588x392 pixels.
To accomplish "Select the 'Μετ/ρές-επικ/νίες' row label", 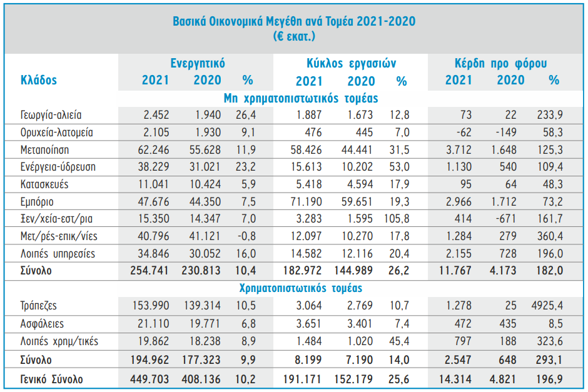I will tap(59, 236).
